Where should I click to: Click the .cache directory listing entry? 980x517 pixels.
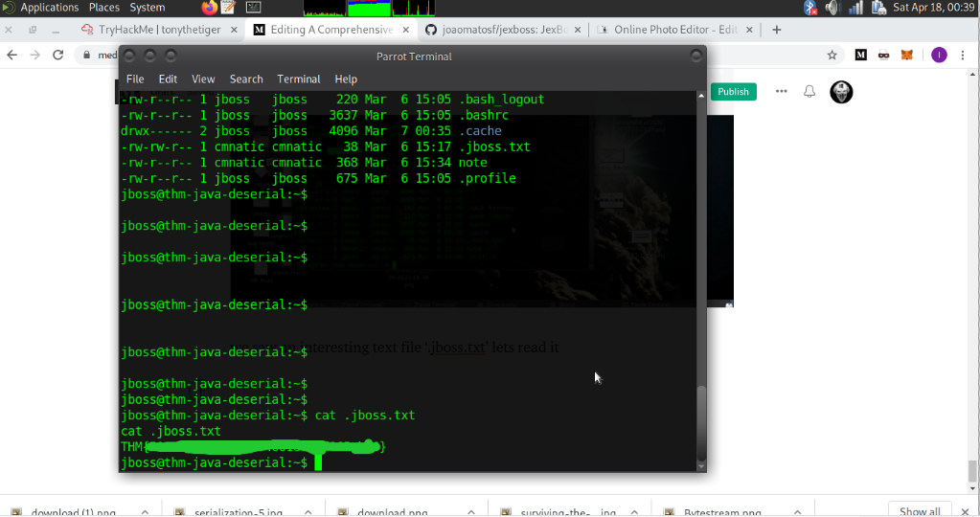tap(480, 131)
